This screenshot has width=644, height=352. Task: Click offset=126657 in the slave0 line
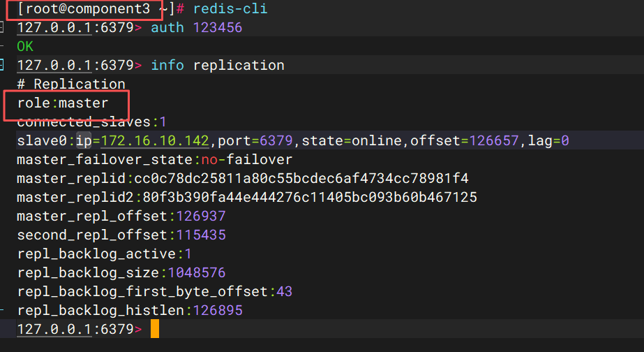point(465,141)
